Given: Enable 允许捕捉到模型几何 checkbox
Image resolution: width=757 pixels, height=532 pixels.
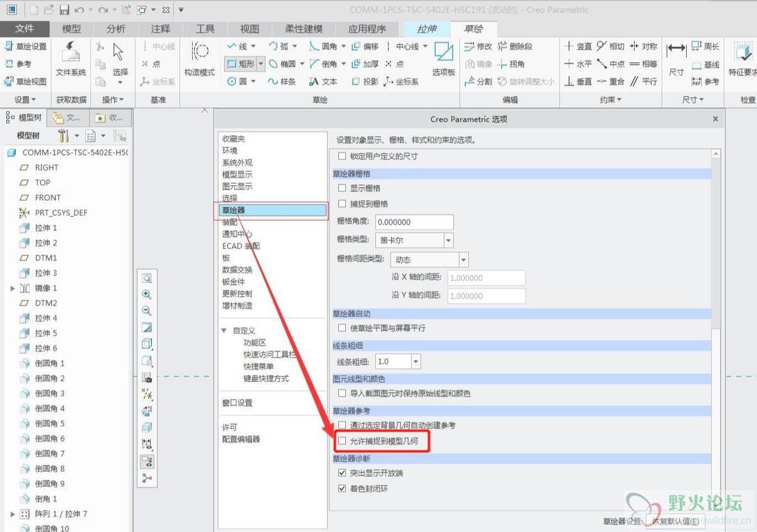Looking at the screenshot, I should click(x=342, y=442).
